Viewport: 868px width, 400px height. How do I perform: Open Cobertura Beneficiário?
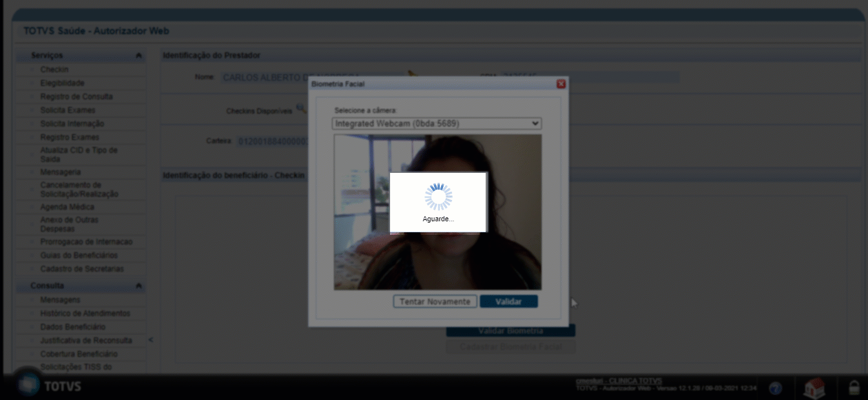point(79,354)
